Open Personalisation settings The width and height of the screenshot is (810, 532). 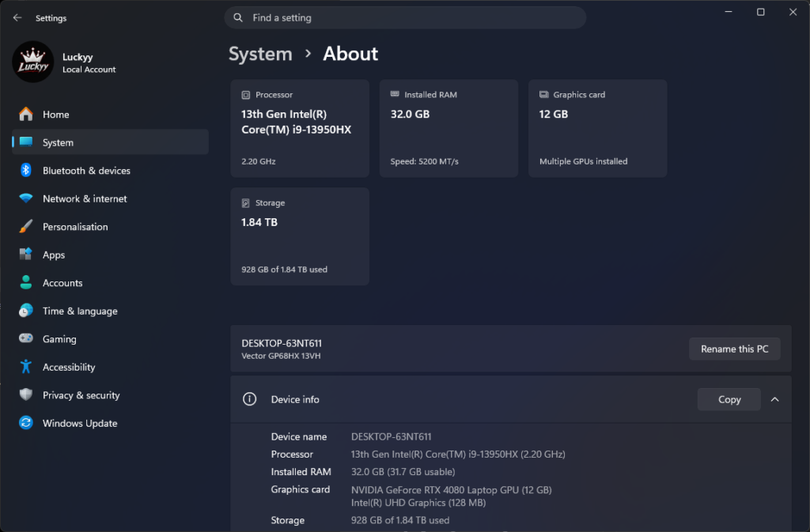110,227
